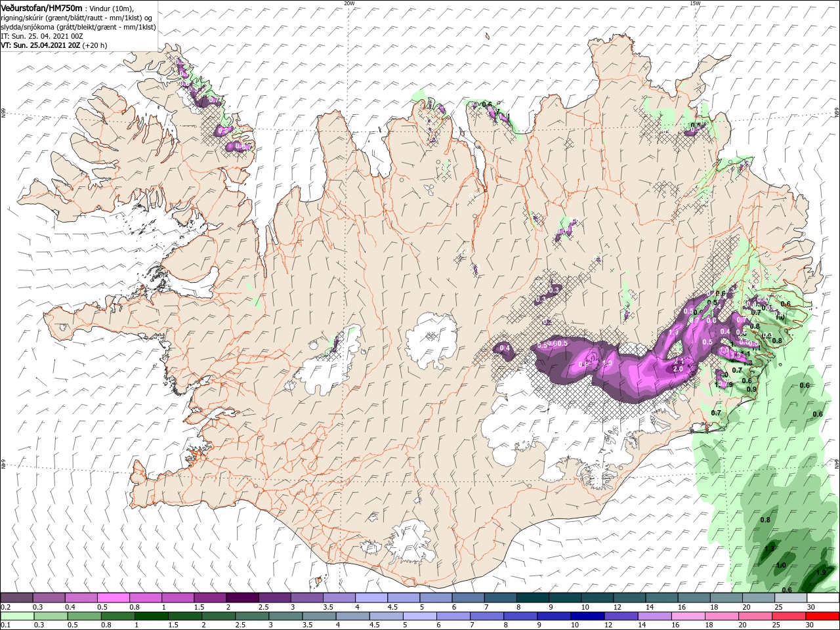The image size is (840, 630).
Task: Select the light violet 14 mm rain swatch
Action: click(653, 616)
